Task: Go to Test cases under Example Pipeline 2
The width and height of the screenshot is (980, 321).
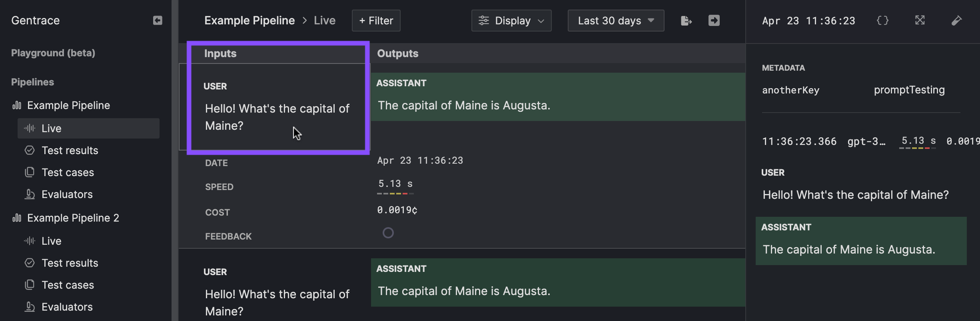Action: (68, 285)
